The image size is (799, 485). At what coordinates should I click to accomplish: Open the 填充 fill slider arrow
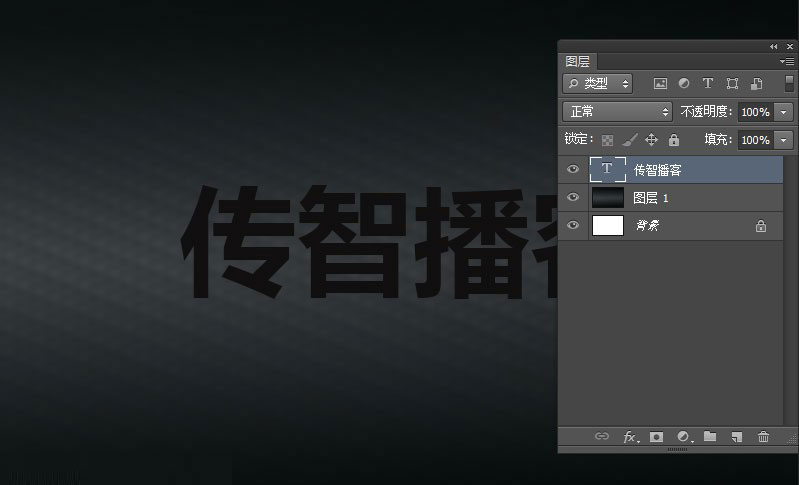click(783, 140)
